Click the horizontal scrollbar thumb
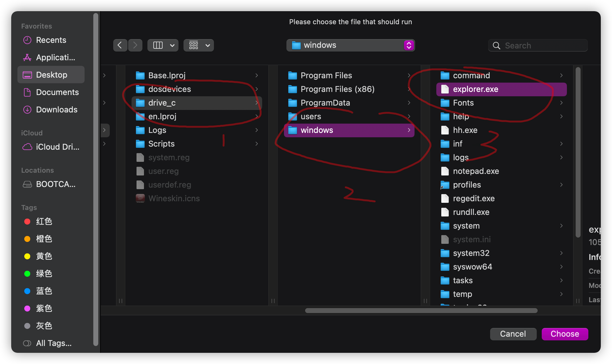 point(421,311)
